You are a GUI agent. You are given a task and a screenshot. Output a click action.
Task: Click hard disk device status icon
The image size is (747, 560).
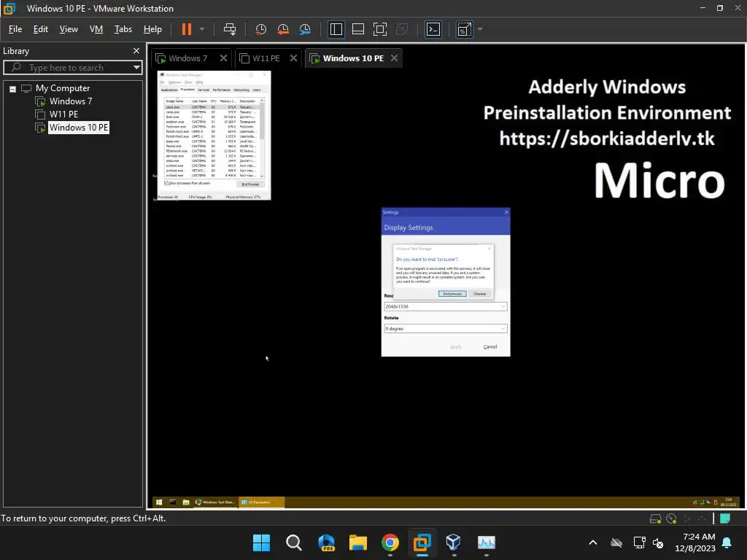[x=656, y=519]
